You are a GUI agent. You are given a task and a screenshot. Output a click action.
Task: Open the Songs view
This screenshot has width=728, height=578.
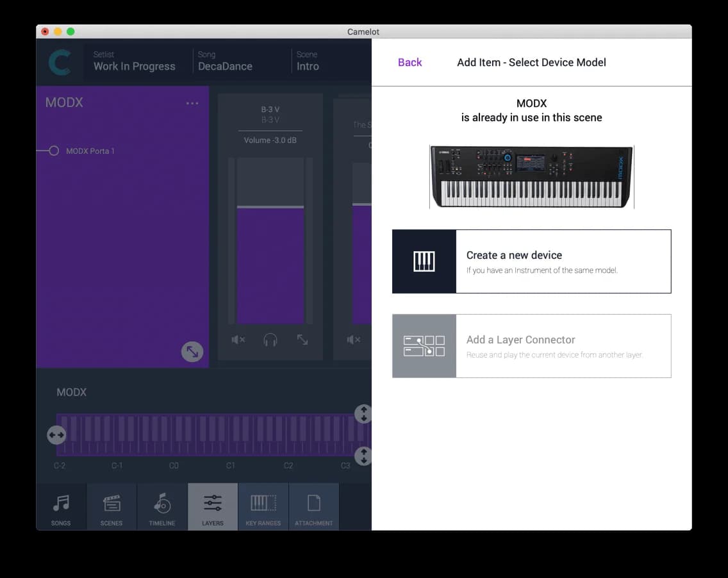pyautogui.click(x=61, y=506)
